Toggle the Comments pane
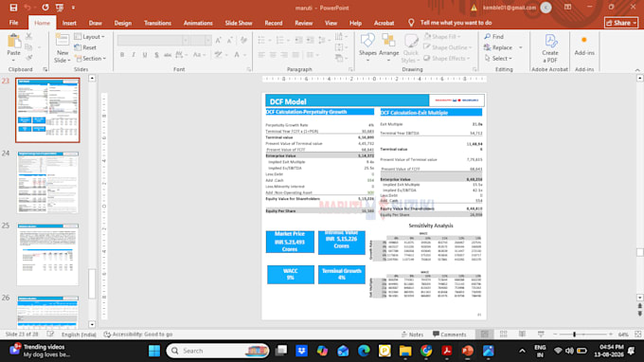The height and width of the screenshot is (362, 644). coord(449,335)
